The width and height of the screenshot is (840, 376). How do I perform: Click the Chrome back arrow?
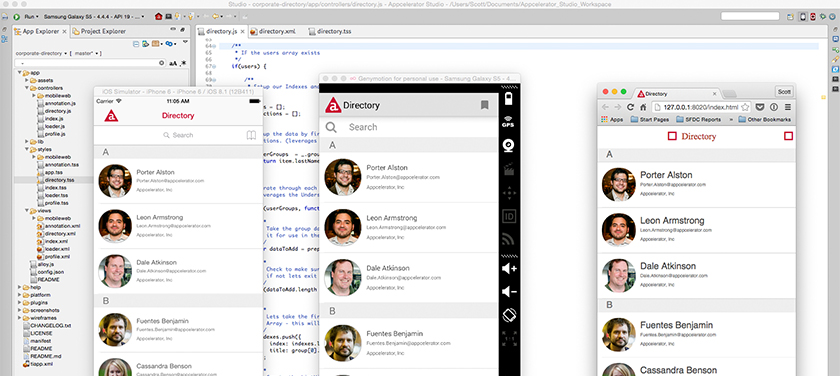coord(606,107)
